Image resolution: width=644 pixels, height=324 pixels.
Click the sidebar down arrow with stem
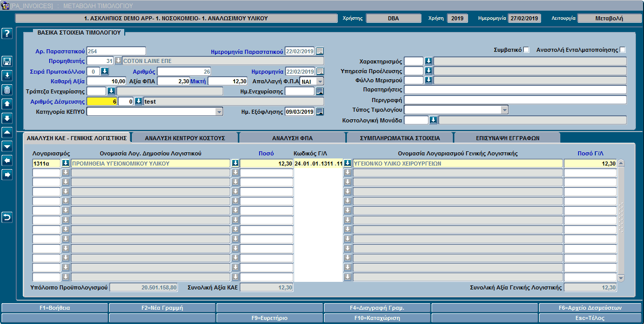pyautogui.click(x=7, y=118)
